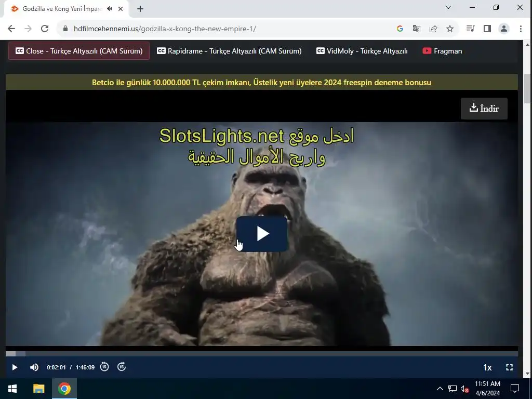Viewport: 532px width, 399px height.
Task: Click the address bar URL
Action: pos(165,29)
